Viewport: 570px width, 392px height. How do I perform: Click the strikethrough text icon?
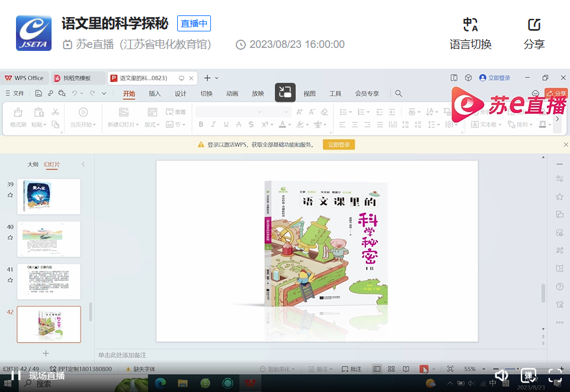point(239,124)
